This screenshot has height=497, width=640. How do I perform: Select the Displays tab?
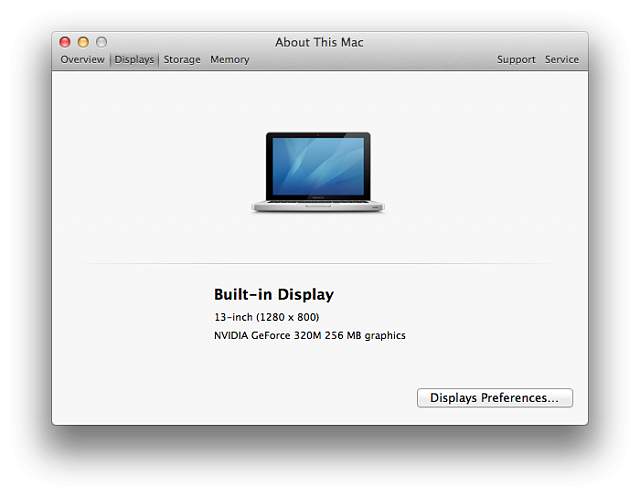134,60
